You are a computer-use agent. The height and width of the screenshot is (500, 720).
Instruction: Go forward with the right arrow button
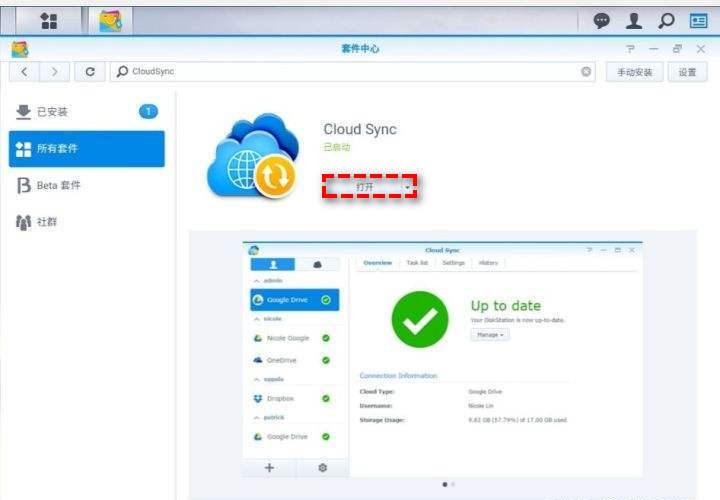tap(54, 72)
